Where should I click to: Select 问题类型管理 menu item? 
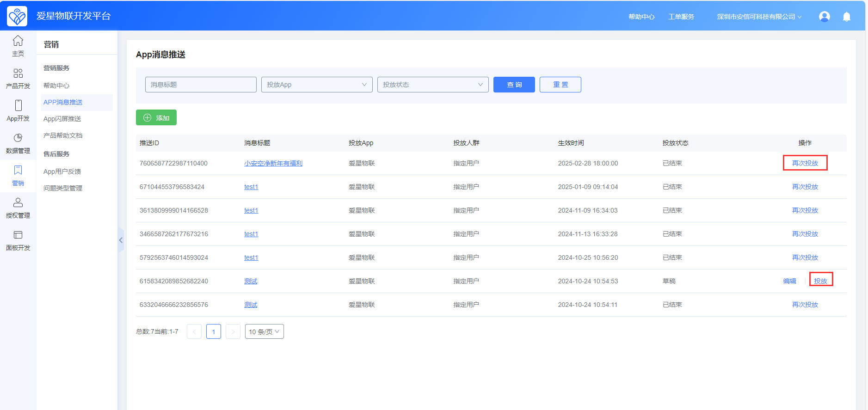click(63, 188)
